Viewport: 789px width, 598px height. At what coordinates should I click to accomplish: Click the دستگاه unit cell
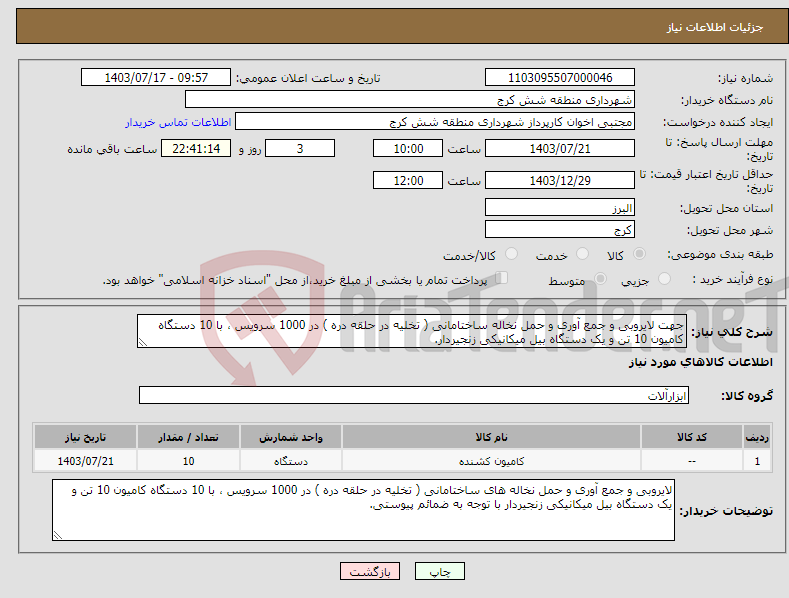point(291,461)
